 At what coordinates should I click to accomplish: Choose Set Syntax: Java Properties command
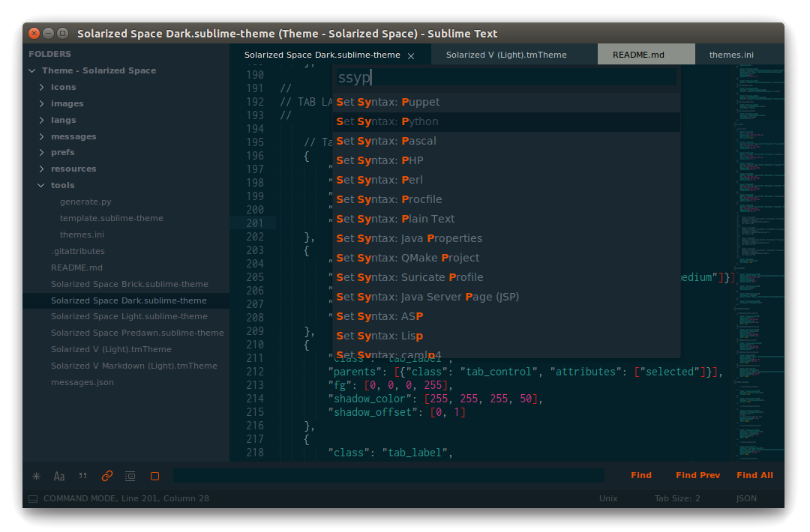tap(506, 238)
